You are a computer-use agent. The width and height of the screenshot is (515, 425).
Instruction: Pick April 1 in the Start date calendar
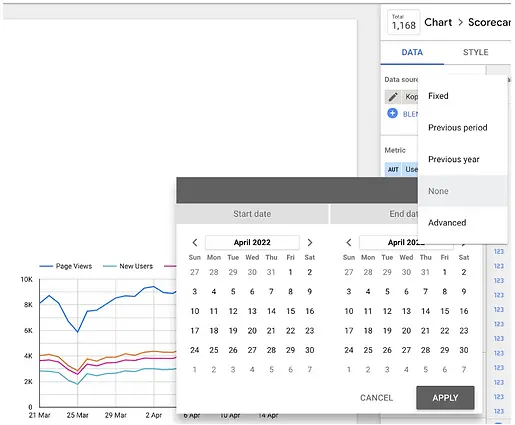(x=290, y=272)
